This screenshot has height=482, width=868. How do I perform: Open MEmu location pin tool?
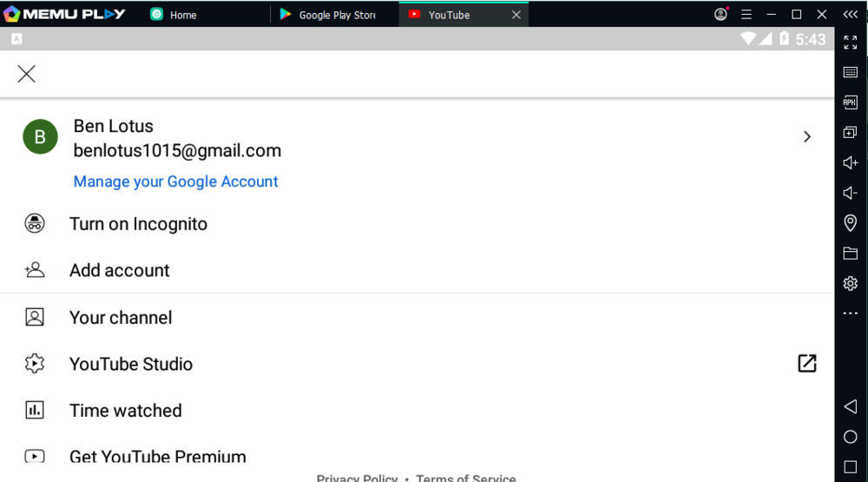851,223
